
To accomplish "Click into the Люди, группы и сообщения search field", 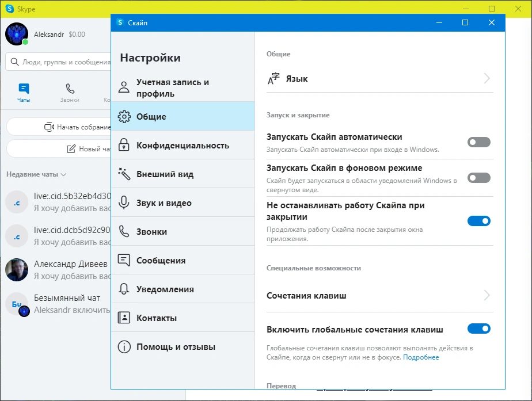I will [58, 62].
